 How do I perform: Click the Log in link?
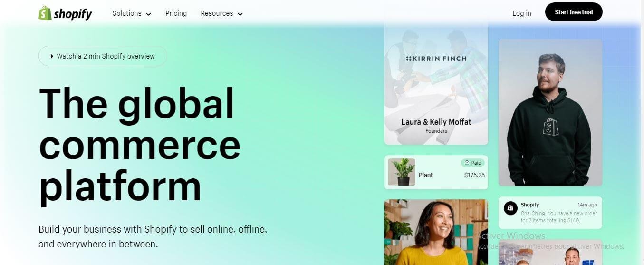521,13
